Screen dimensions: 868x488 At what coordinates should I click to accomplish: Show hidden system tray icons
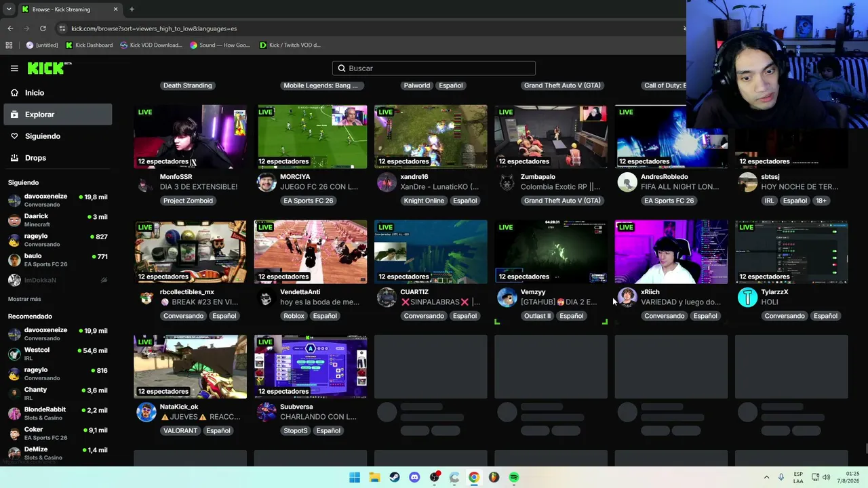tap(767, 477)
